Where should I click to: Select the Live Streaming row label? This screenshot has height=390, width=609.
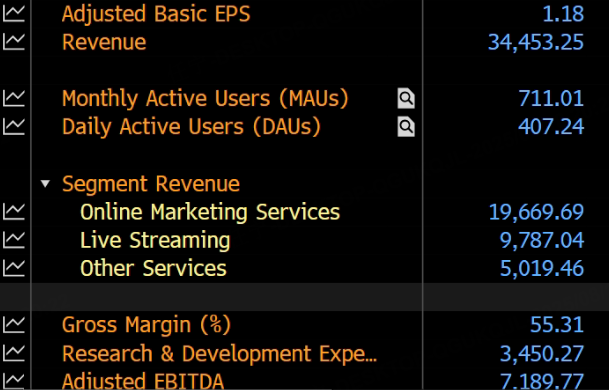(x=155, y=240)
